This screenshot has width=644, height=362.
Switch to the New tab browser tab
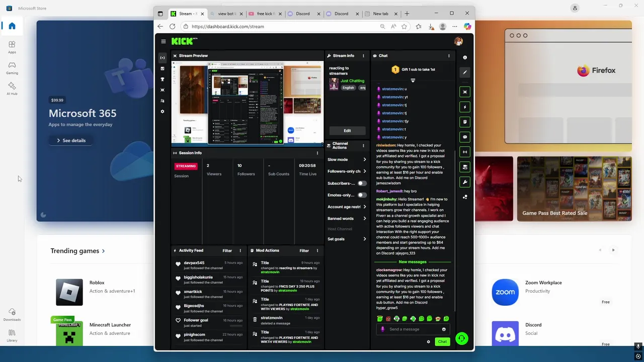tap(380, 14)
